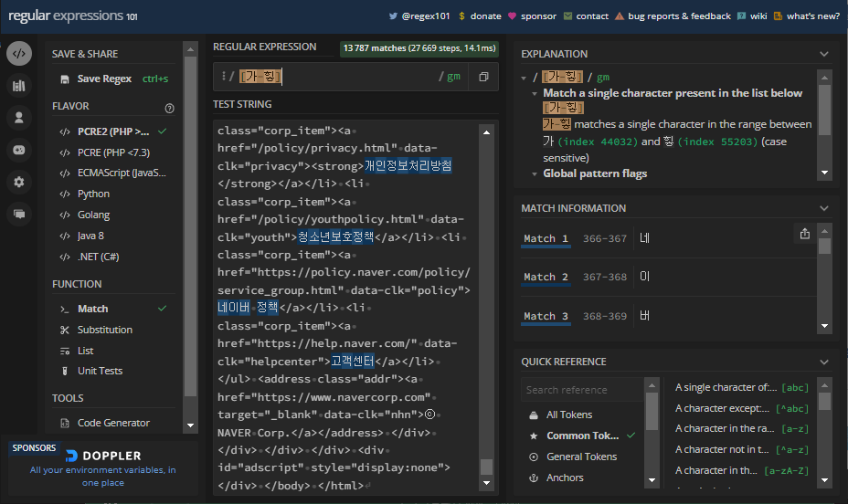This screenshot has height=504, width=848.
Task: Collapse 'Global pattern flags' explanation node
Action: [x=535, y=174]
